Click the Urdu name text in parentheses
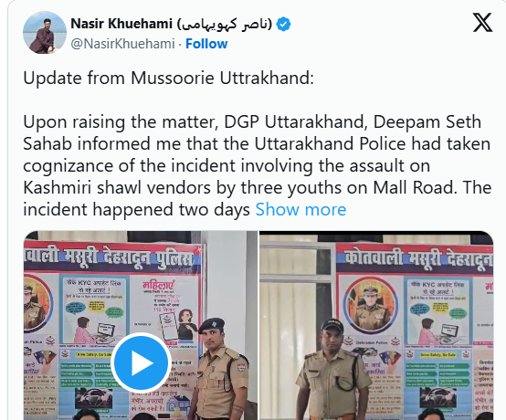 [225, 24]
